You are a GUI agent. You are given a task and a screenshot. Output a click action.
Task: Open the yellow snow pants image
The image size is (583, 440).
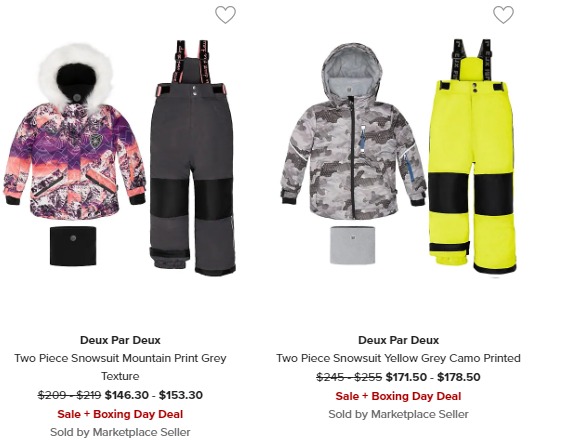472,157
